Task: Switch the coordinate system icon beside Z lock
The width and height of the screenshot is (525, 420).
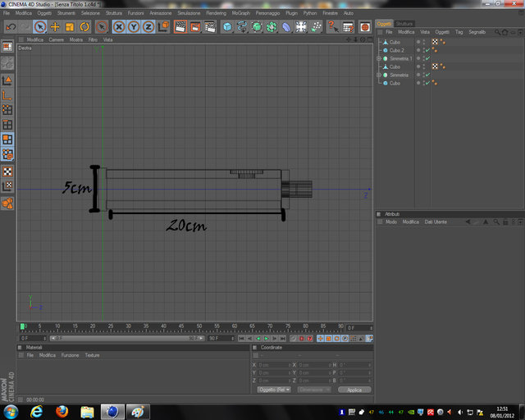Action: coord(163,27)
